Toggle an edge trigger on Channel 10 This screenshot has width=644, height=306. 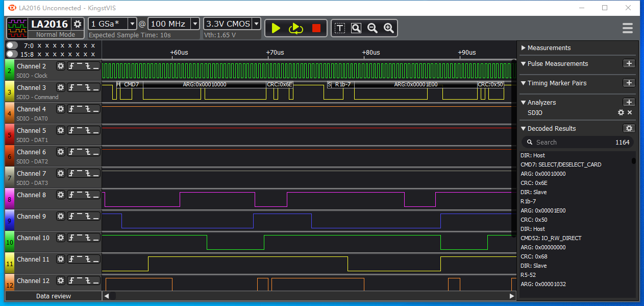pyautogui.click(x=71, y=238)
